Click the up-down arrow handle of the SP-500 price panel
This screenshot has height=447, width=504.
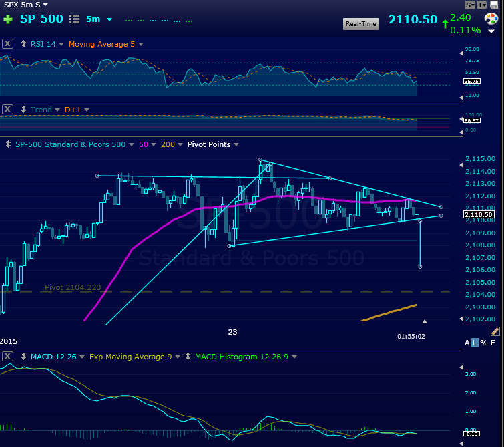click(8, 144)
